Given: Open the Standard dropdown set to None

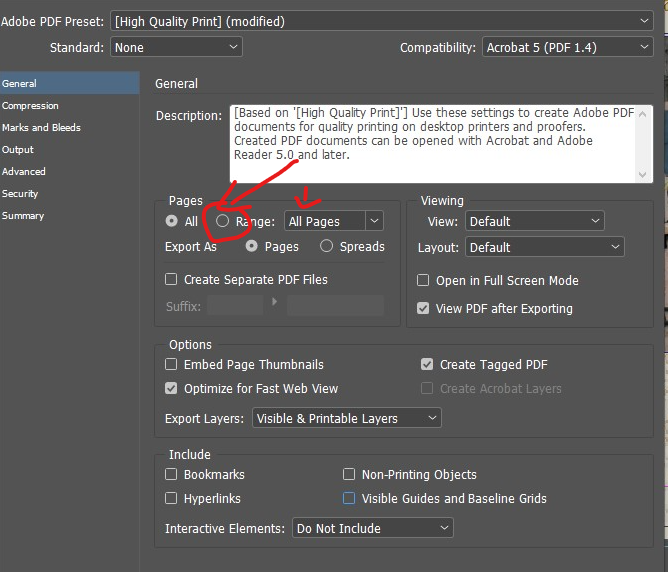Looking at the screenshot, I should (x=176, y=47).
